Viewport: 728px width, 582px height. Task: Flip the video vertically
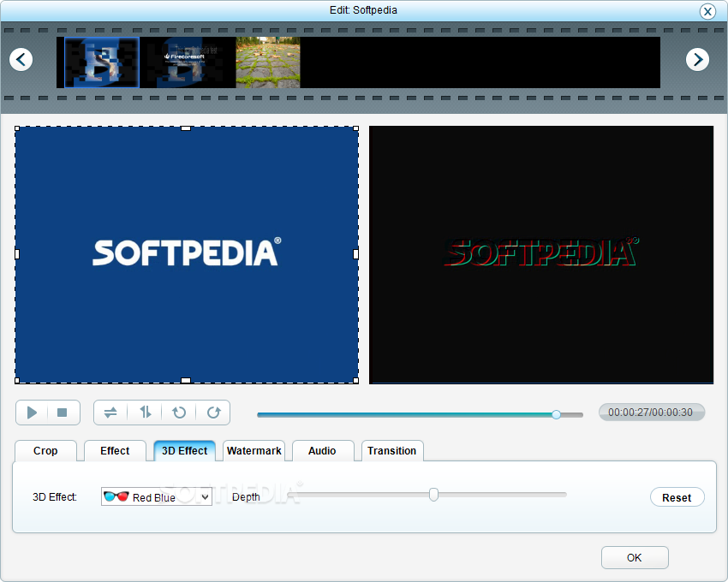click(146, 413)
